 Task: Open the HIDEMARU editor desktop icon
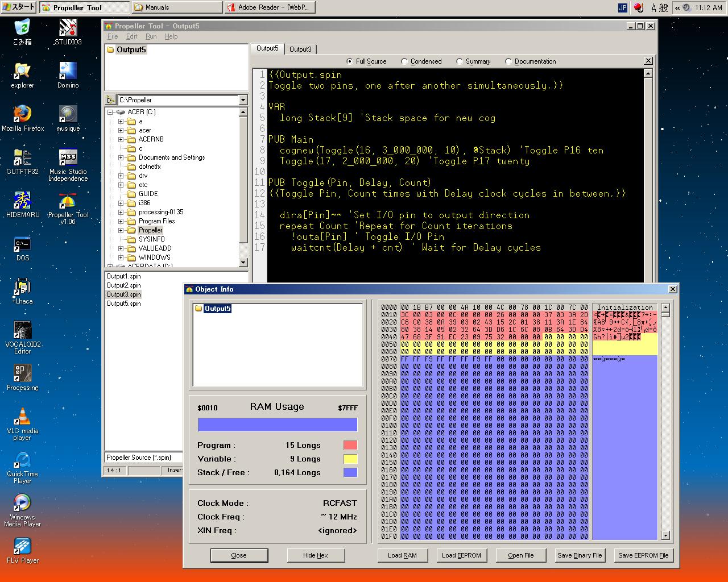pos(22,202)
